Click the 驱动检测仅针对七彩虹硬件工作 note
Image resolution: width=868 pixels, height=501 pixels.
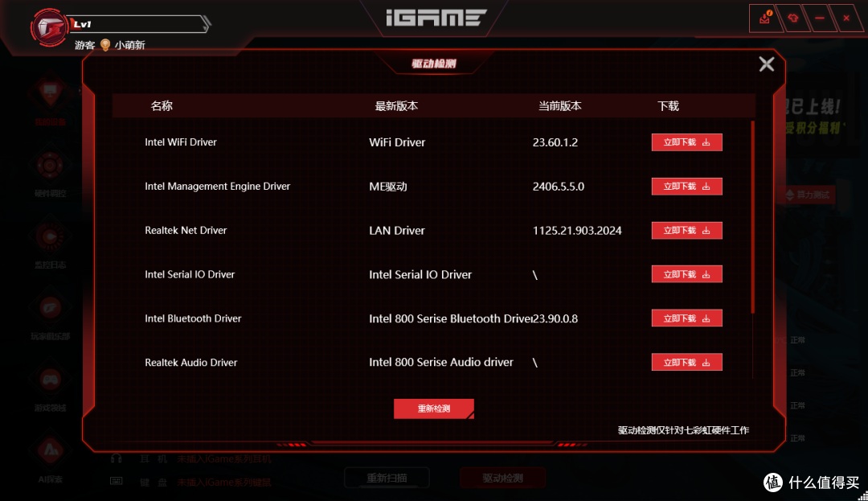(683, 430)
